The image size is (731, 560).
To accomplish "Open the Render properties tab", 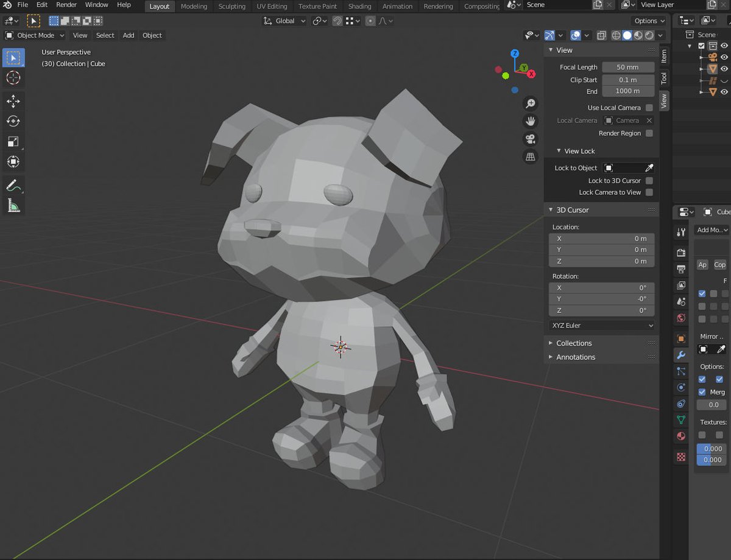I will (681, 253).
